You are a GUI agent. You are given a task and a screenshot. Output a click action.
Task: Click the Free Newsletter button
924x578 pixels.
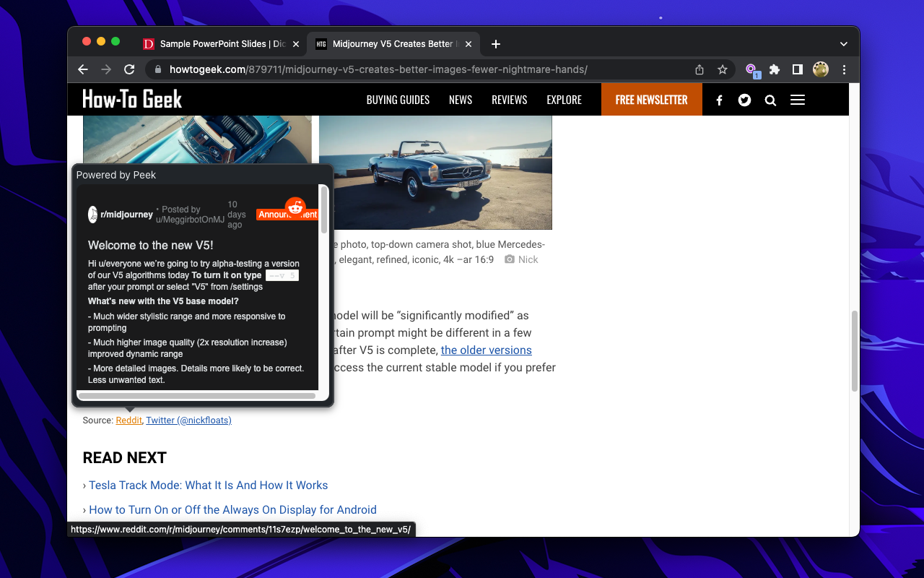pyautogui.click(x=651, y=100)
